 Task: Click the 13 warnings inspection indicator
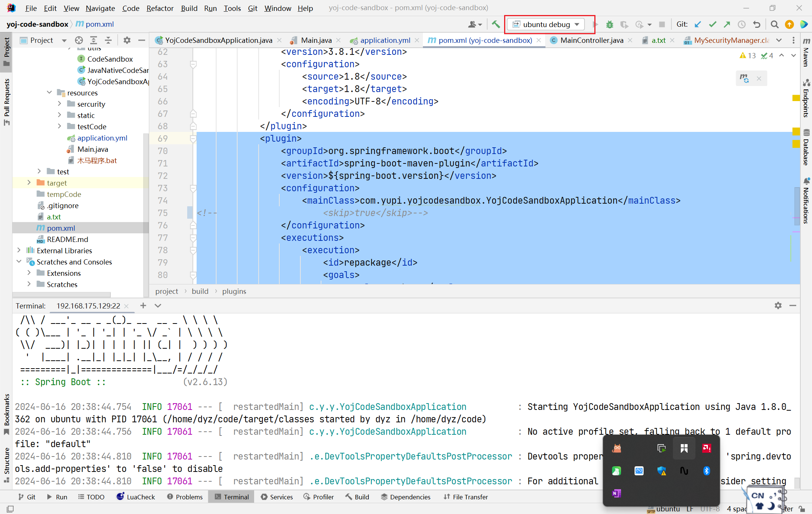748,56
